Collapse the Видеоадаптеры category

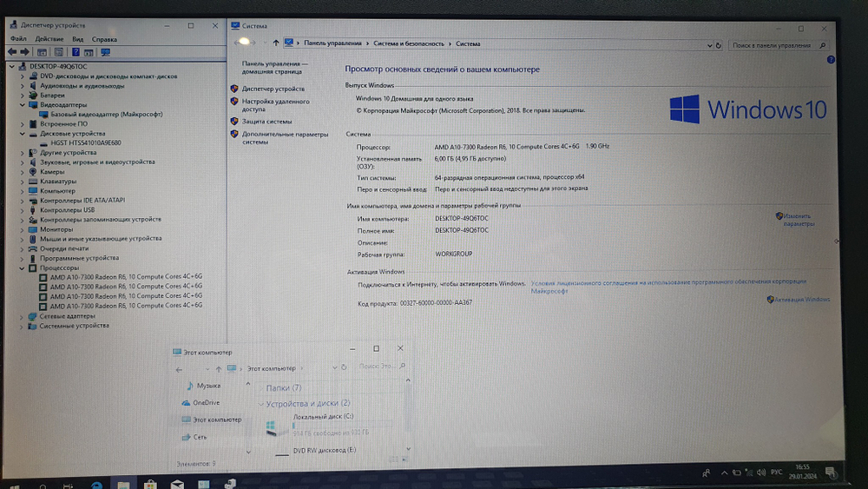coord(23,105)
